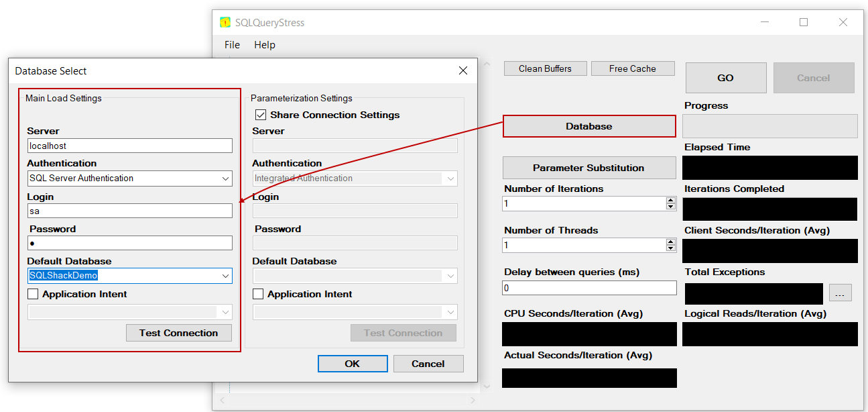868x412 pixels.
Task: Click the Free Cache button
Action: (x=633, y=68)
